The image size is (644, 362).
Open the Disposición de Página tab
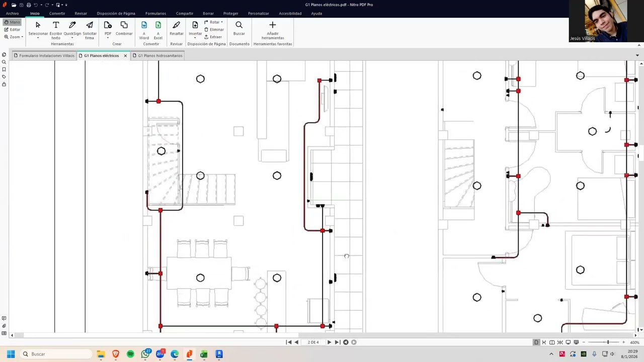116,14
